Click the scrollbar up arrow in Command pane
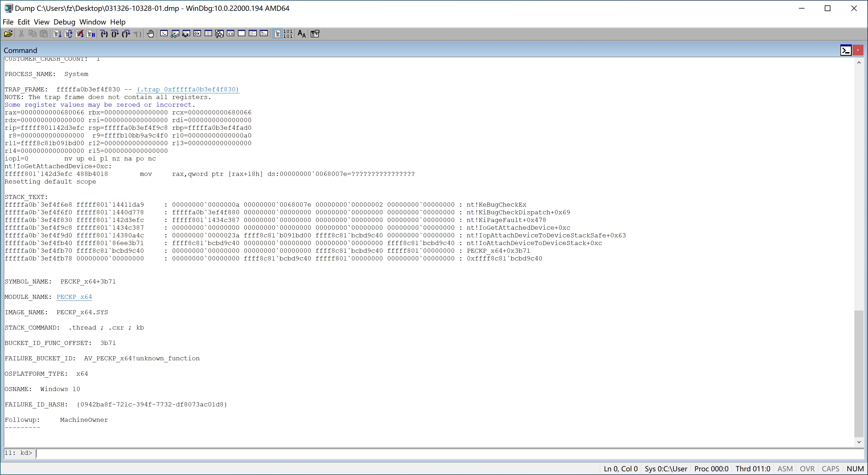 pyautogui.click(x=859, y=62)
